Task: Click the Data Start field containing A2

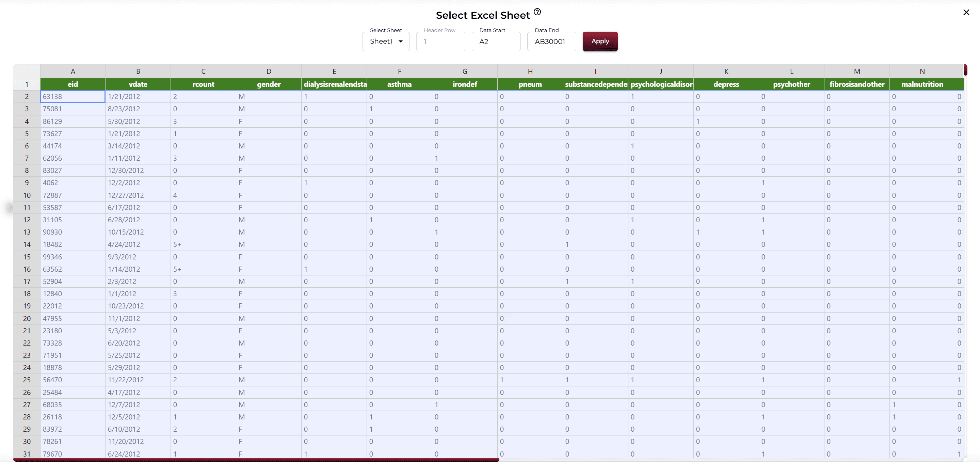Action: (496, 42)
